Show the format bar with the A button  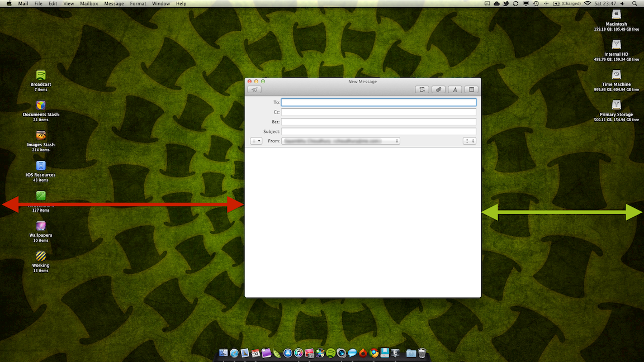454,89
